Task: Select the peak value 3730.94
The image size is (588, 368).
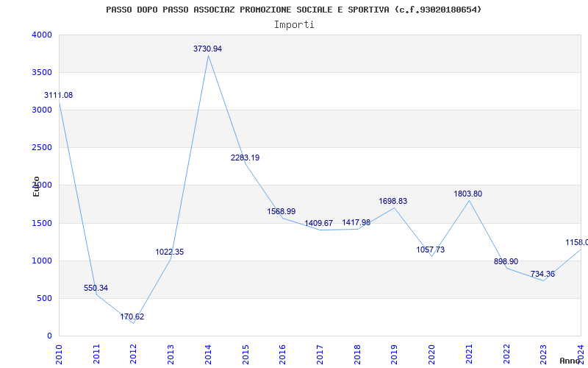Action: (x=208, y=49)
